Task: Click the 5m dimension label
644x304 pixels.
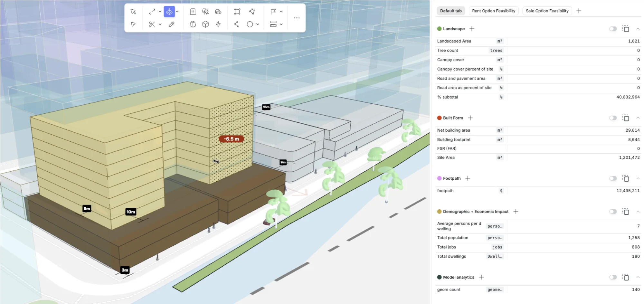Action: coord(87,208)
